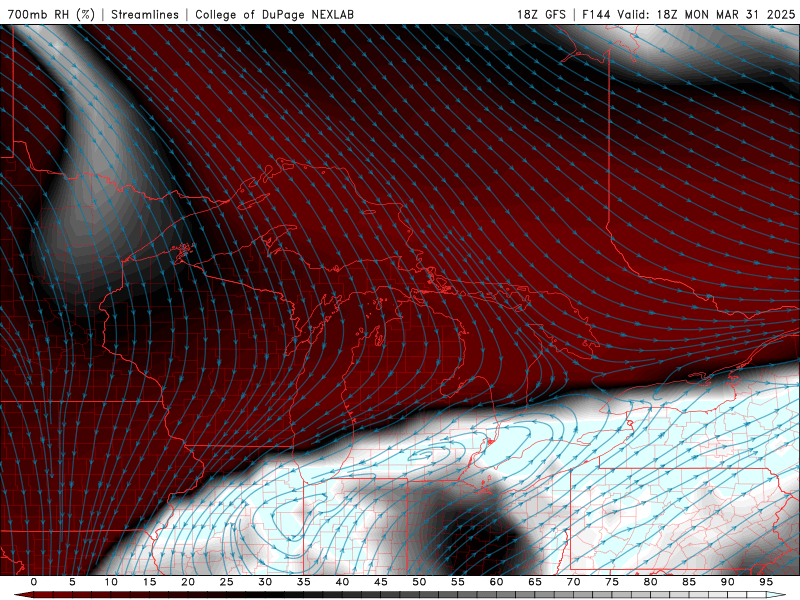This screenshot has width=800, height=600.
Task: Select the '18Z GFS' model run label
Action: (x=541, y=14)
